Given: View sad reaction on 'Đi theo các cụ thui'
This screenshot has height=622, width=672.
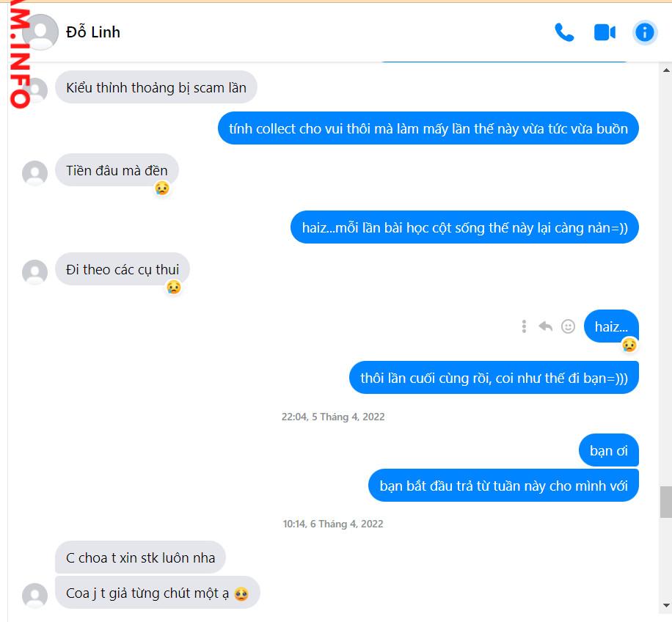Looking at the screenshot, I should pyautogui.click(x=174, y=287).
